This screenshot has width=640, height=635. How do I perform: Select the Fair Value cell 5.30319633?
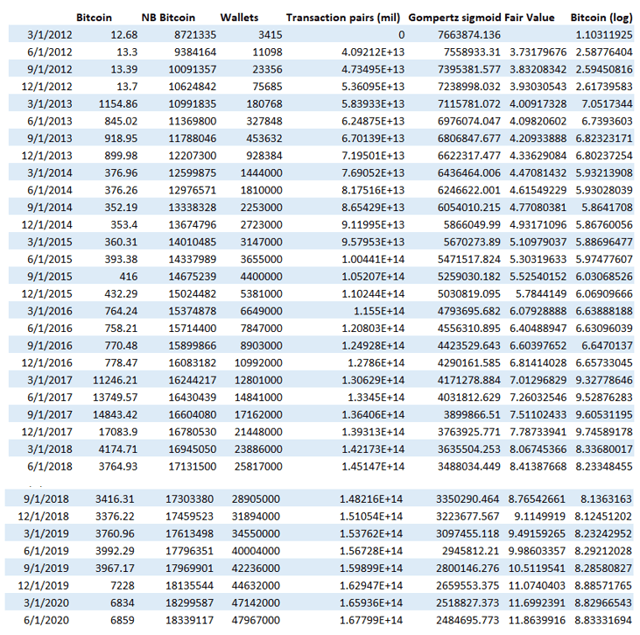[538, 259]
